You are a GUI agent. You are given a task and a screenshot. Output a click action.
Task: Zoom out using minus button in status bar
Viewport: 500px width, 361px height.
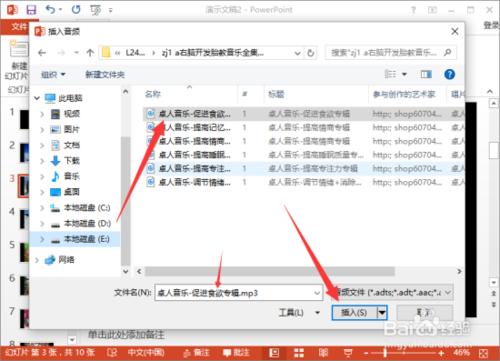click(x=366, y=353)
